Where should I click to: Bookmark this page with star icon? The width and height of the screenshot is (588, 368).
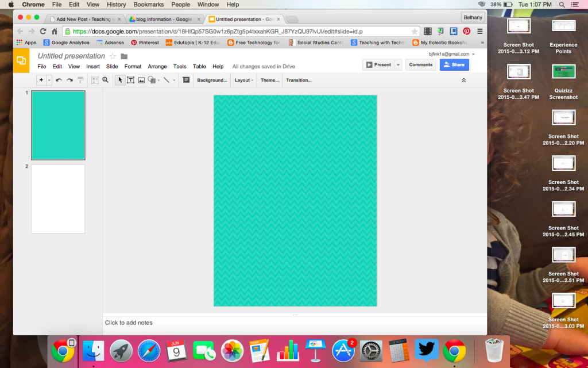(x=415, y=31)
